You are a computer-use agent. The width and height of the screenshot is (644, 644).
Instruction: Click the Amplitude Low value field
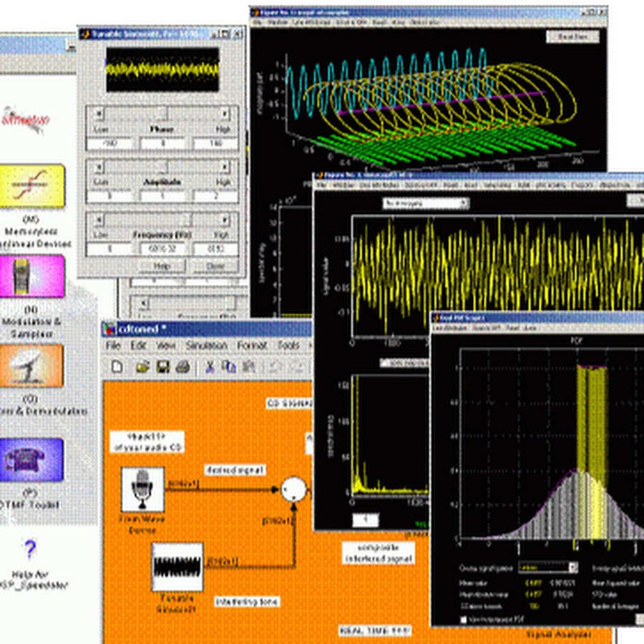click(x=109, y=196)
